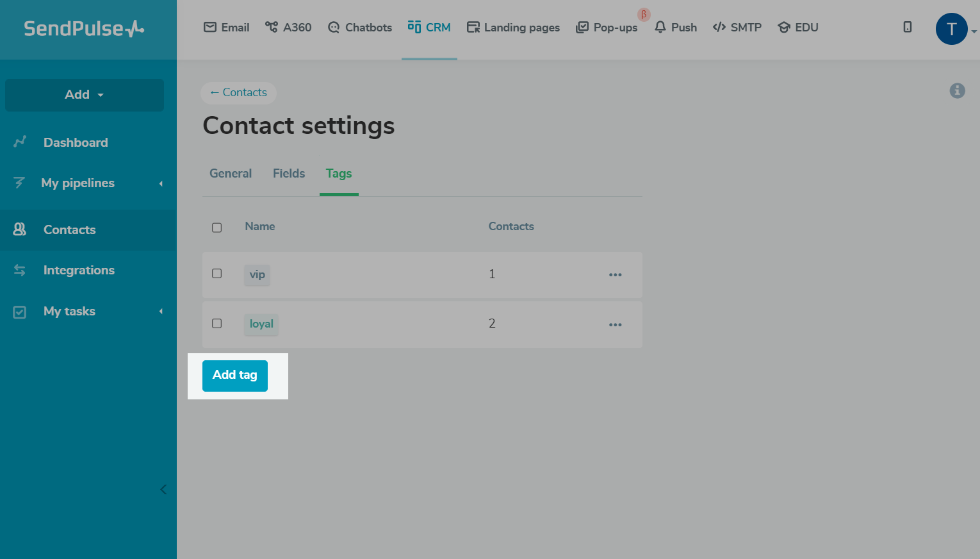
Task: Open the Chatbots section
Action: (x=360, y=28)
